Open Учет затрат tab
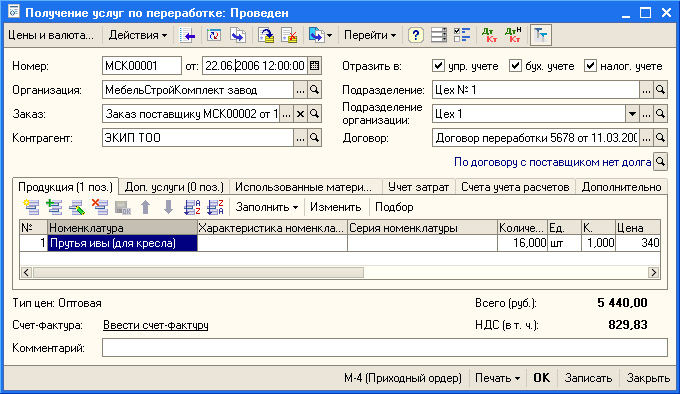This screenshot has width=680, height=394. (418, 187)
